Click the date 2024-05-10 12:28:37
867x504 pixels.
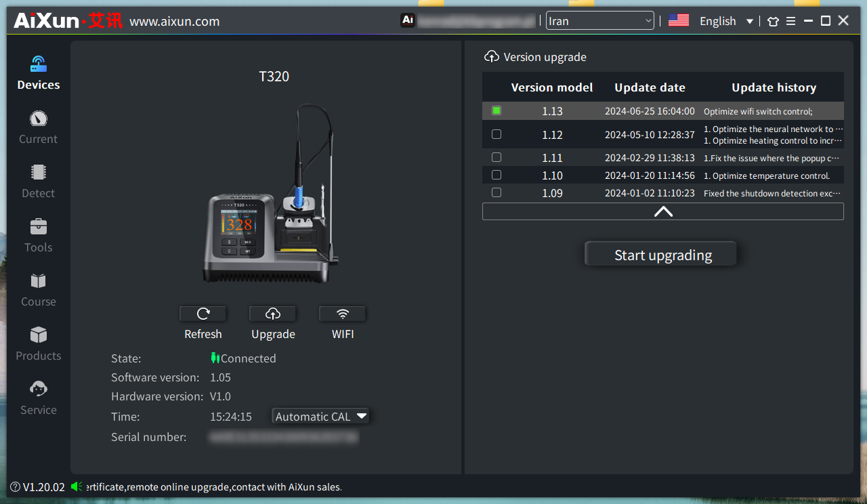pyautogui.click(x=650, y=135)
